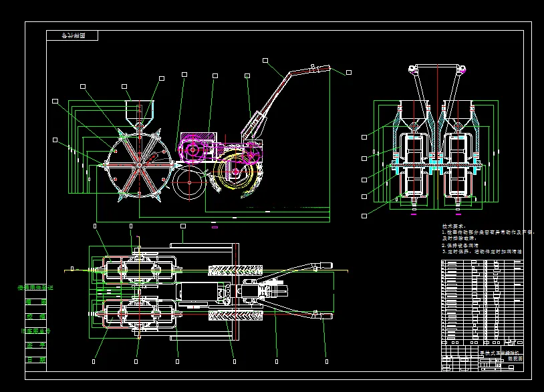Select the small white depth wheel center
The height and width of the screenshot is (392, 544).
189,182
